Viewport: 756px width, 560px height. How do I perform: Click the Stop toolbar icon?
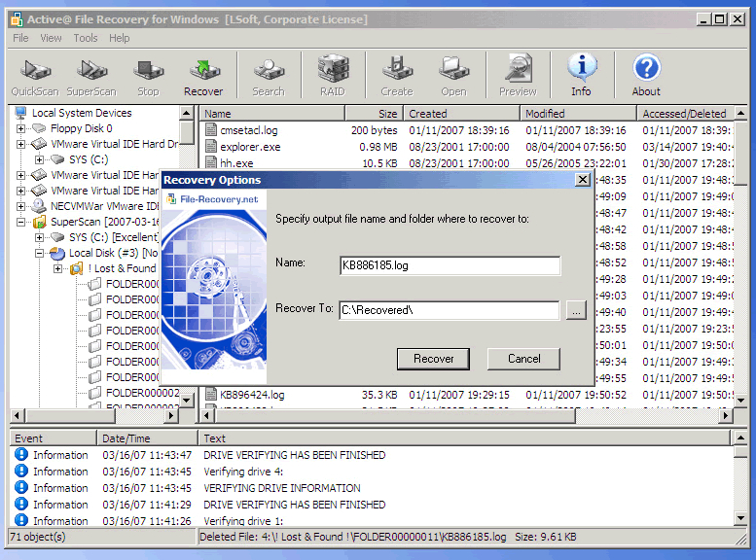pos(148,70)
